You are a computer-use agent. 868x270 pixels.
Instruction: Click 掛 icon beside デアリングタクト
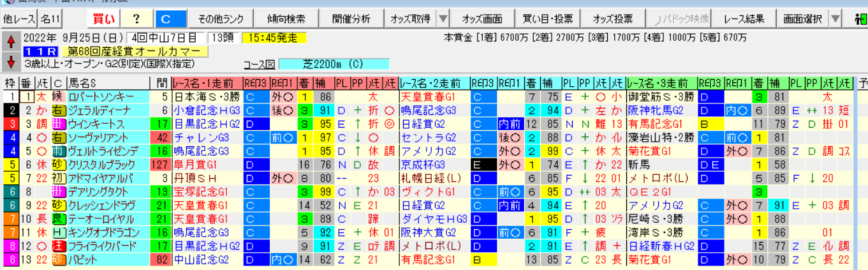(58, 191)
